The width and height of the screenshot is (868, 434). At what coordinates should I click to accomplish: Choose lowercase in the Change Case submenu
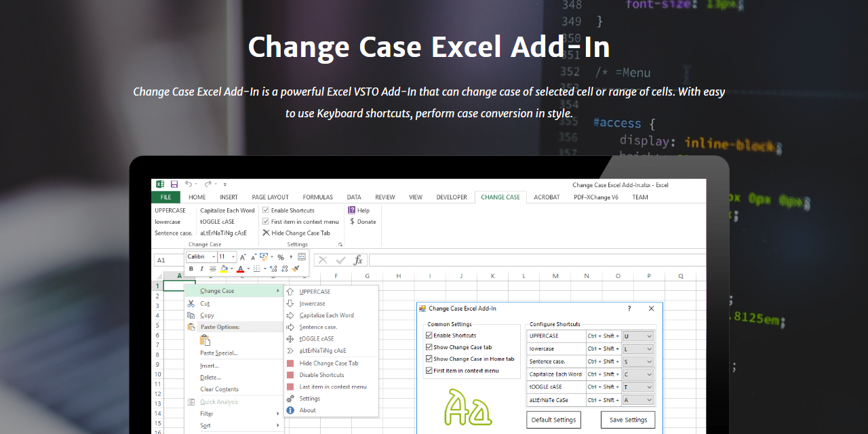click(x=312, y=303)
